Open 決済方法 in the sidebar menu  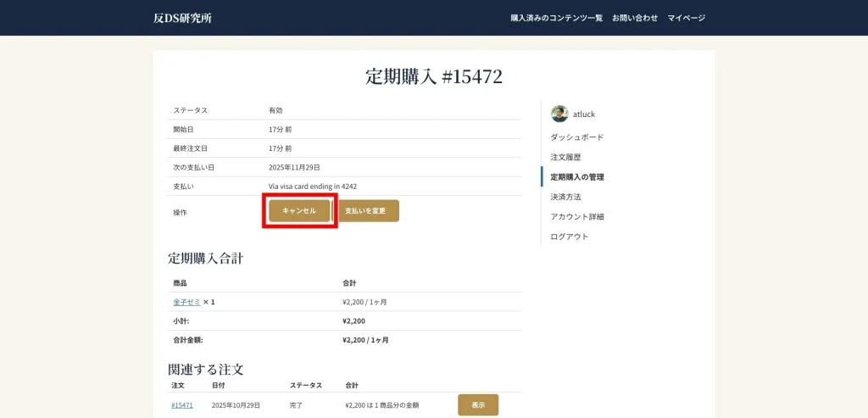click(x=565, y=197)
